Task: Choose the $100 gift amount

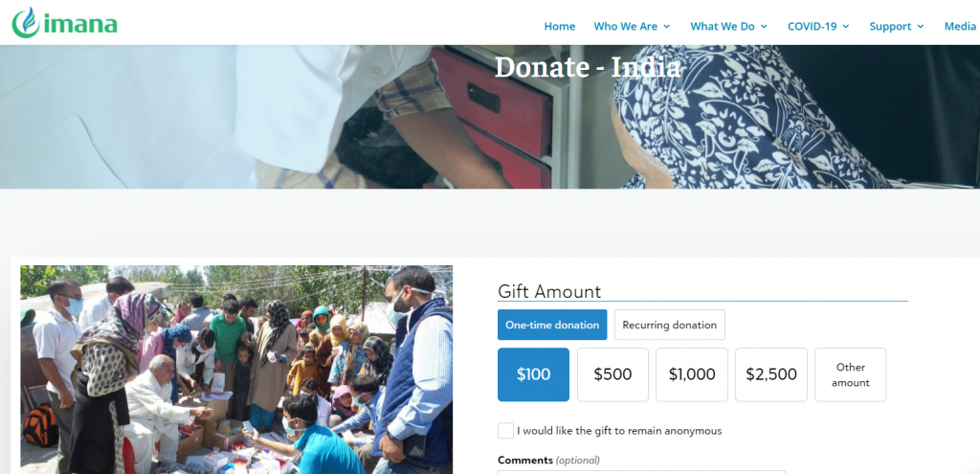Action: coord(533,374)
